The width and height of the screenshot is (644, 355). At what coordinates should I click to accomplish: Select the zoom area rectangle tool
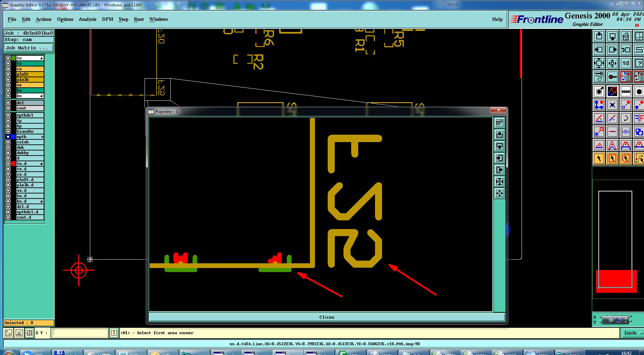pos(612,91)
